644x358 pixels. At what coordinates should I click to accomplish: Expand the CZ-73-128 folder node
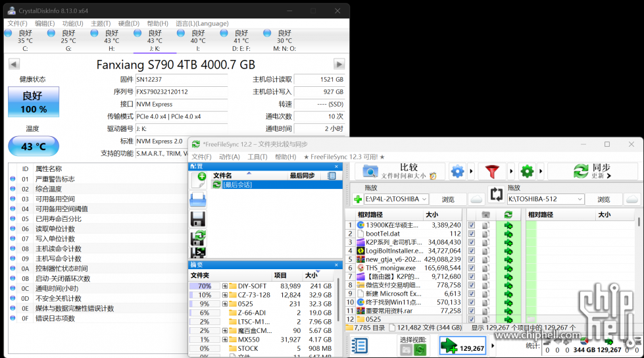pyautogui.click(x=225, y=295)
